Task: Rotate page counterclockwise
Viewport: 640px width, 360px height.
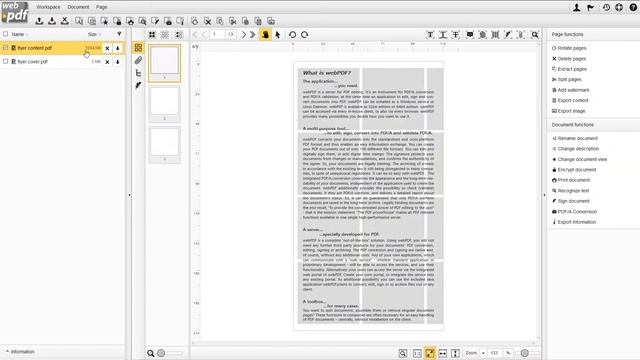Action: point(292,35)
